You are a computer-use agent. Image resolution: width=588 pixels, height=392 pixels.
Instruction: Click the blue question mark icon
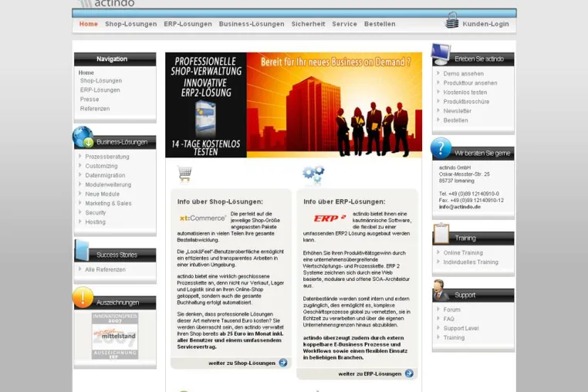click(441, 148)
